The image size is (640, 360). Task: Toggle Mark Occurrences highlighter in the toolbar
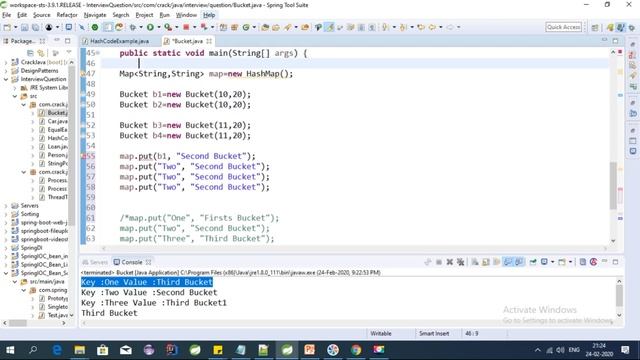[x=329, y=27]
